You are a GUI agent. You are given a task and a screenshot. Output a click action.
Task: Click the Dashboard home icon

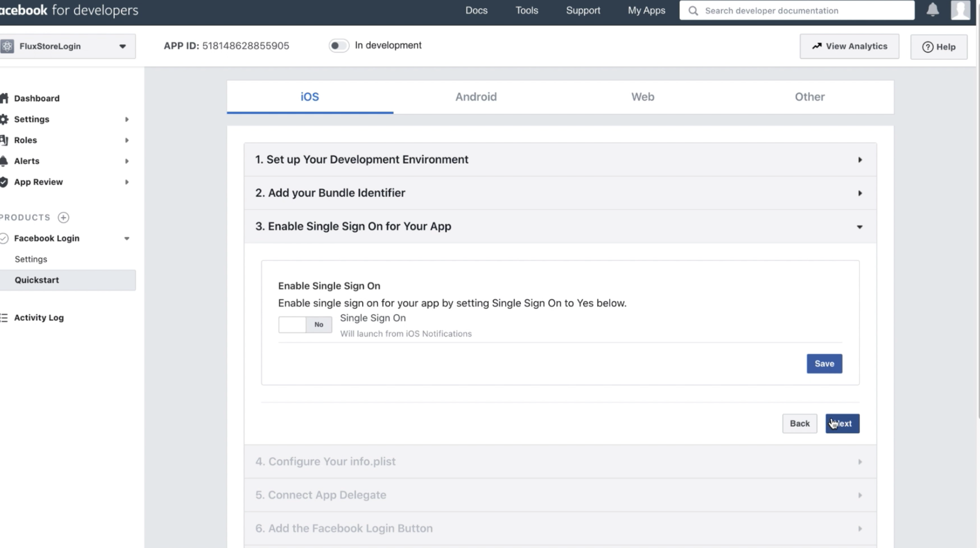(5, 98)
